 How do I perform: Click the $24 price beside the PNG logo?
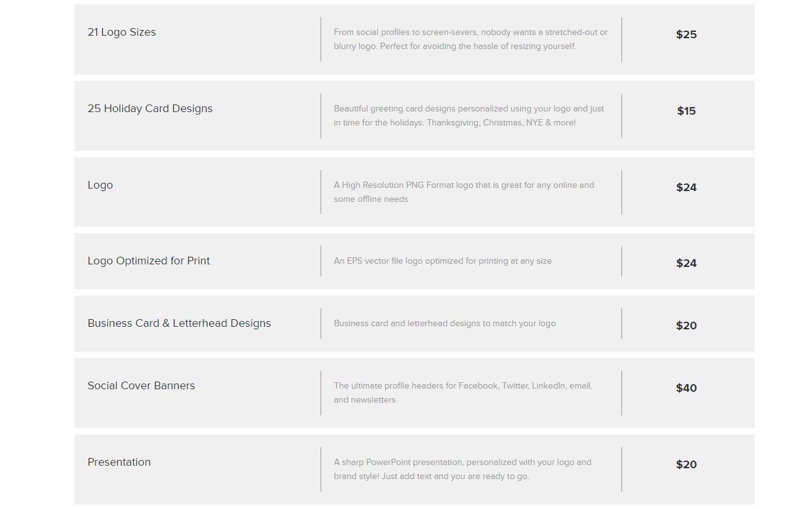tap(686, 188)
